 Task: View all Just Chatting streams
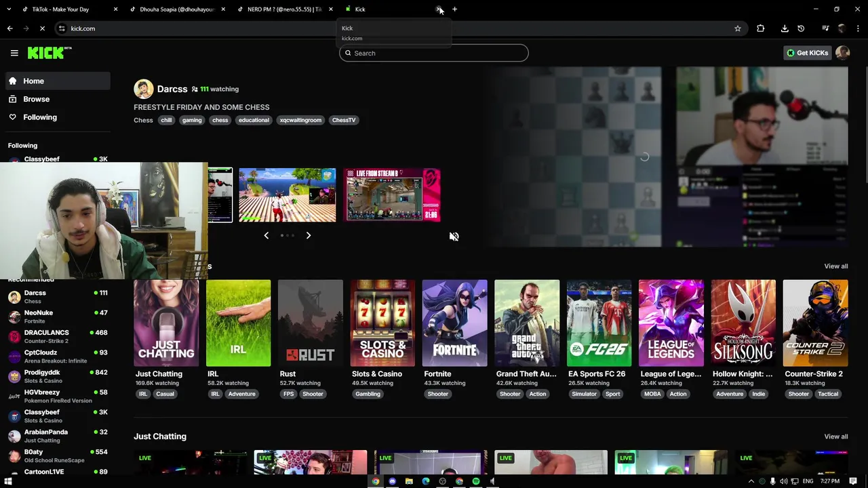(x=835, y=436)
